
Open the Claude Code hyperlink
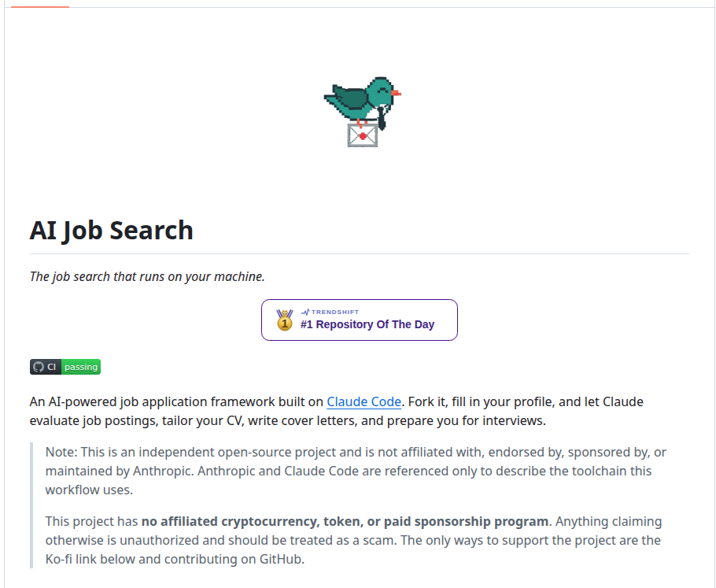pyautogui.click(x=364, y=401)
